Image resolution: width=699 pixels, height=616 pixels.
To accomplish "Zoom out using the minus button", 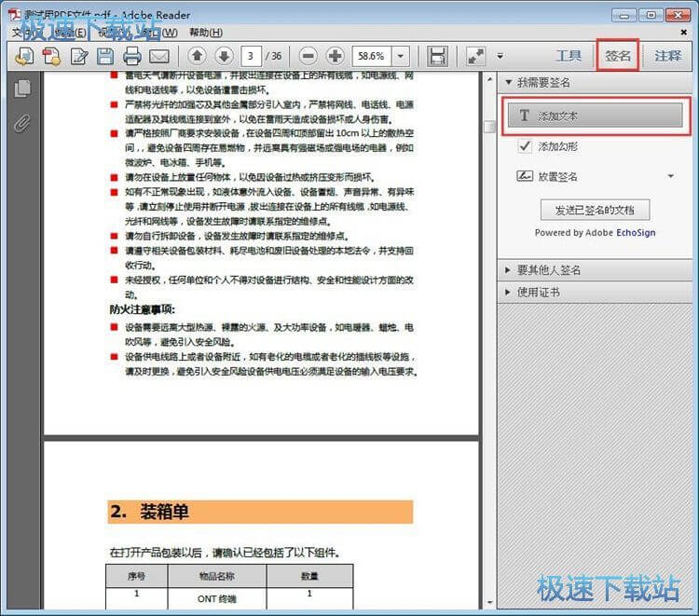I will 308,56.
